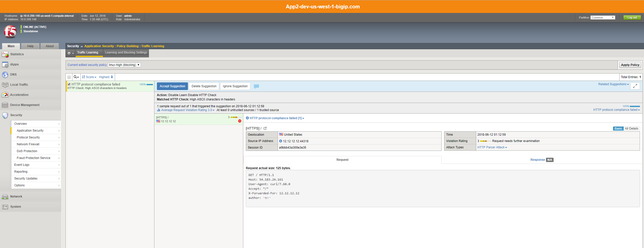Open the search filter dropdown
This screenshot has height=248, width=644.
[76, 77]
